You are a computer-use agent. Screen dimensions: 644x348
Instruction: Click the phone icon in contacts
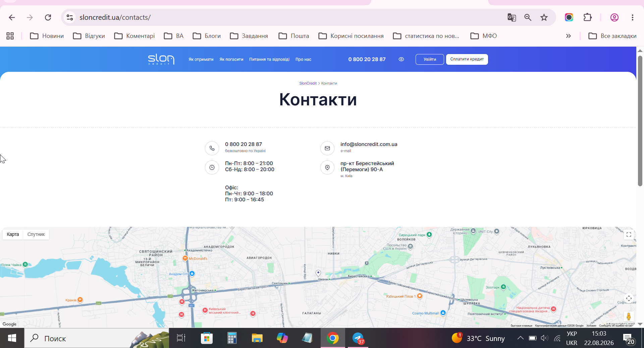click(x=212, y=148)
